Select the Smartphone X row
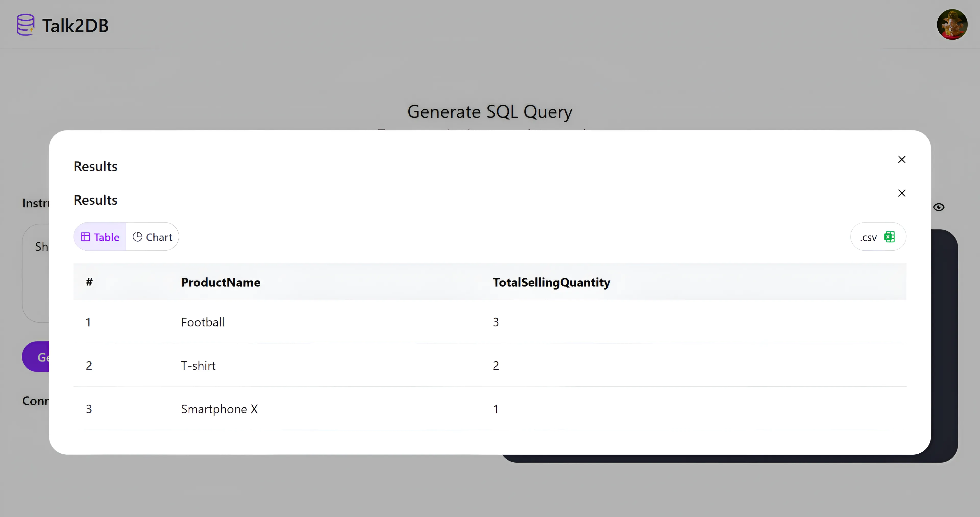The width and height of the screenshot is (980, 517). [219, 409]
